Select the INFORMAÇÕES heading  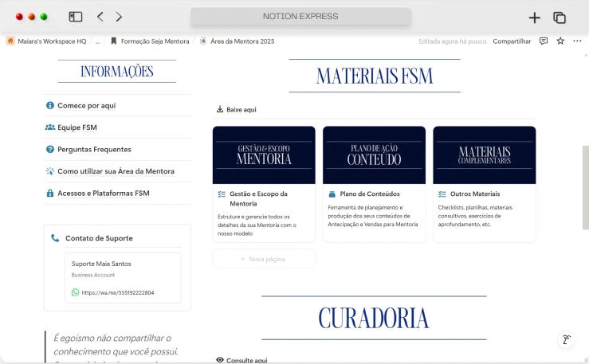117,72
